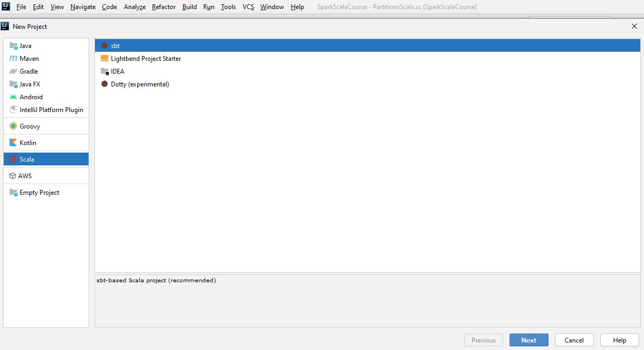Viewport: 644px width, 350px height.
Task: Choose Kotlin project type
Action: (46, 143)
